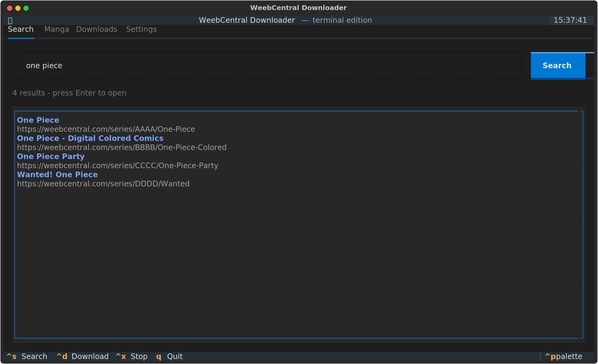Click the ^d Download footer shortcut
Image resolution: width=598 pixels, height=364 pixels.
(x=83, y=356)
